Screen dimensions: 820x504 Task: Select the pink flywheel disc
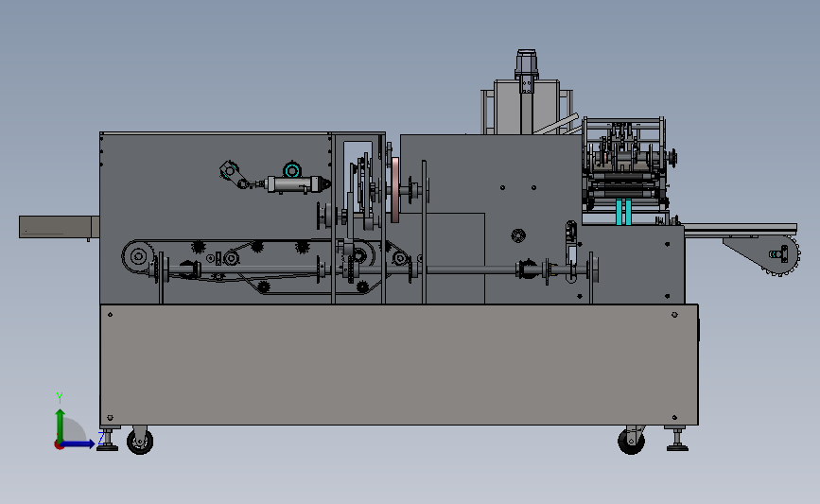394,189
